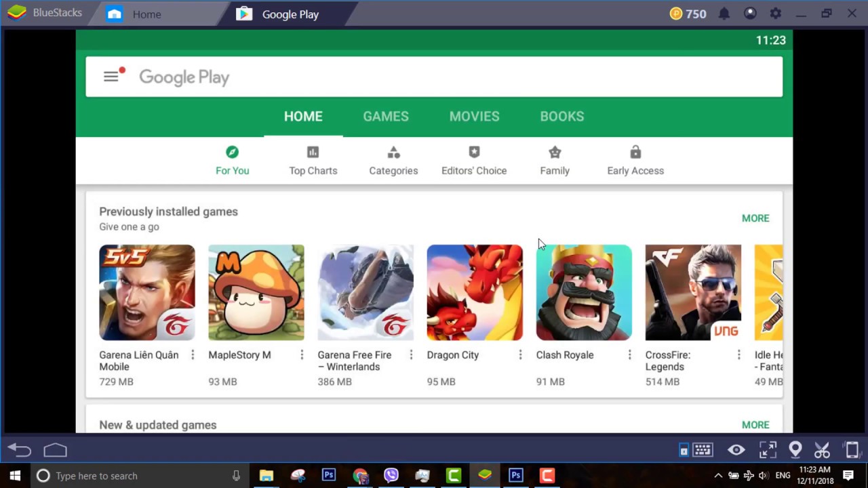Screen dimensions: 868x488
Task: Open the CrossFire: Legends app icon
Action: 693,293
